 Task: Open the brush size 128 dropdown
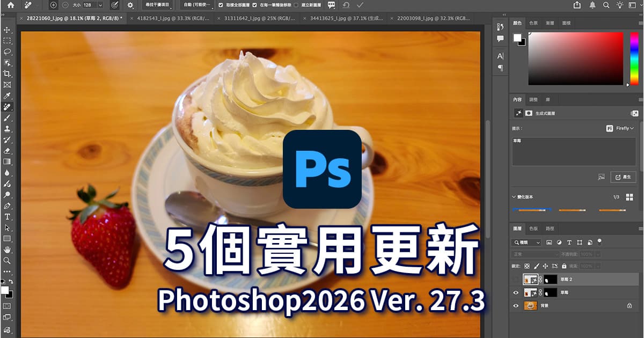[x=100, y=5]
